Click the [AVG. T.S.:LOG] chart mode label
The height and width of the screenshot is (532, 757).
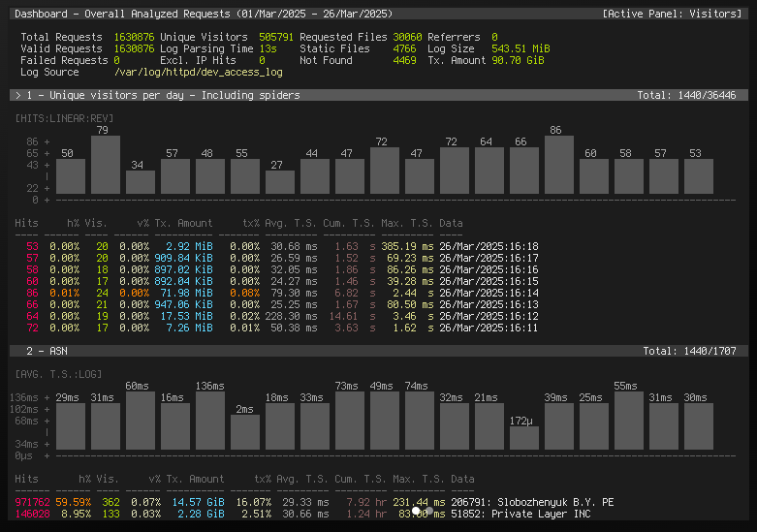(x=58, y=374)
